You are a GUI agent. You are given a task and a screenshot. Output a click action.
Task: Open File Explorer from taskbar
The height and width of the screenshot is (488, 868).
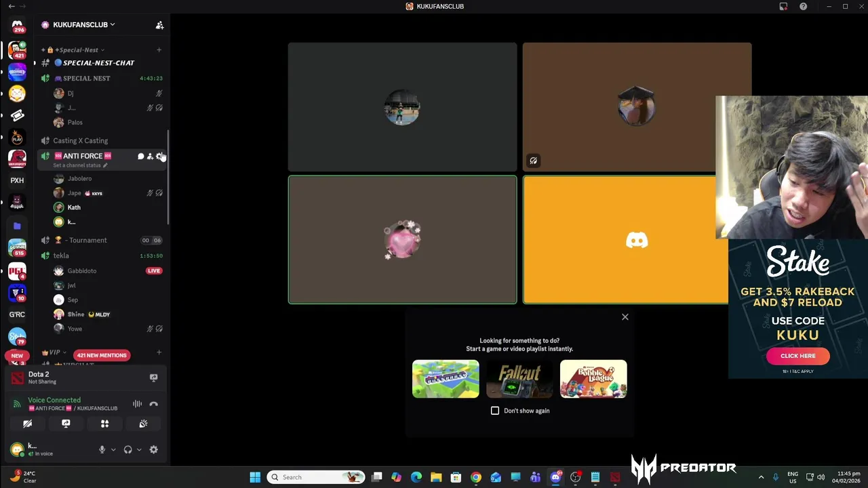(x=436, y=477)
